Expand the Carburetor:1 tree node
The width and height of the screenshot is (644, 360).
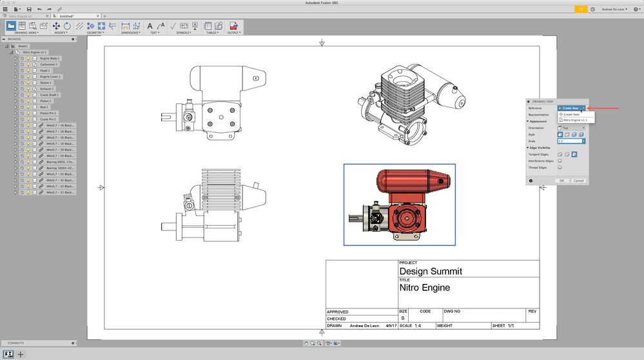(x=15, y=65)
